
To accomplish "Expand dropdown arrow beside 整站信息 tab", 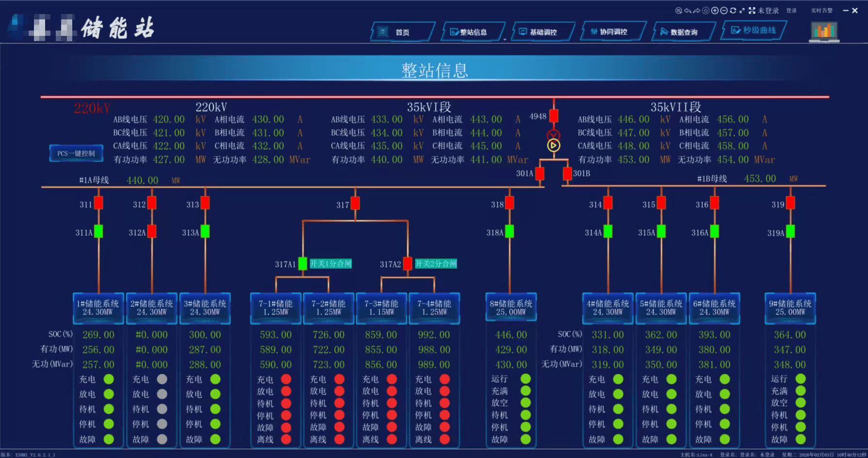I will (504, 39).
